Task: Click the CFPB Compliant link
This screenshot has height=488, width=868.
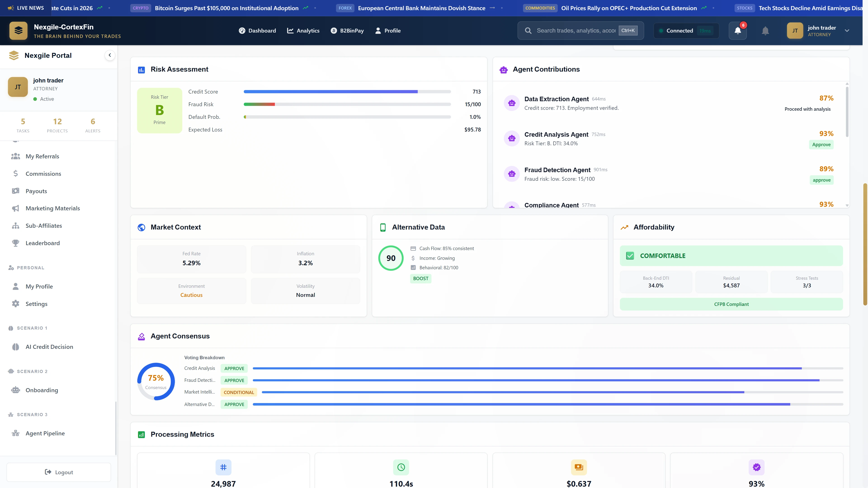Action: [731, 304]
